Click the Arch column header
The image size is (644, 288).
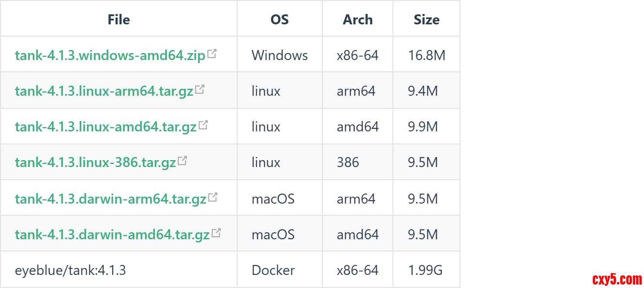coord(358,20)
